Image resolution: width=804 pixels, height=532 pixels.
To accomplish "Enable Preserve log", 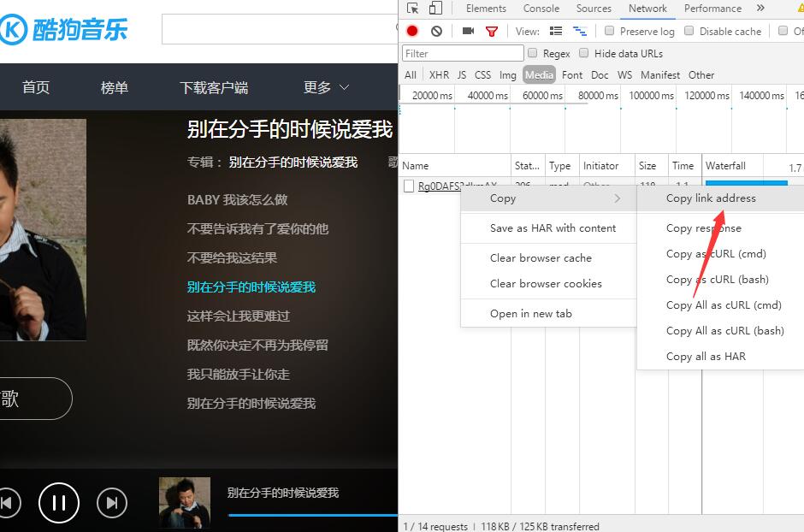I will click(609, 31).
